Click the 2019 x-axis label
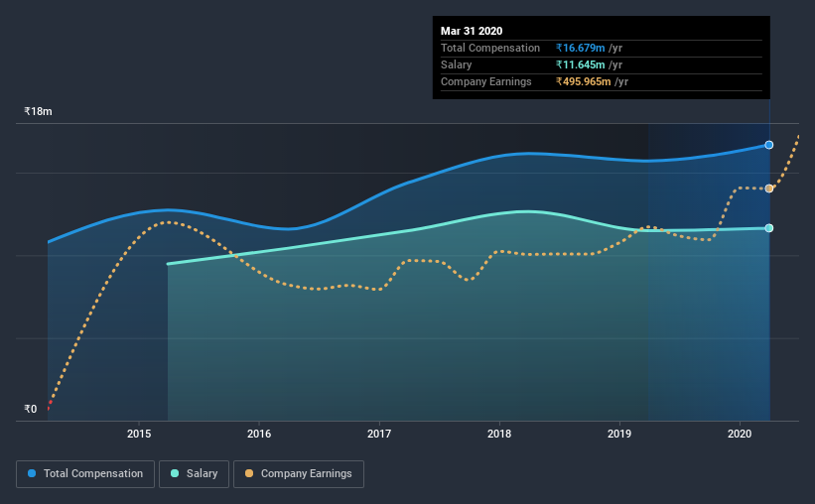 [x=619, y=434]
